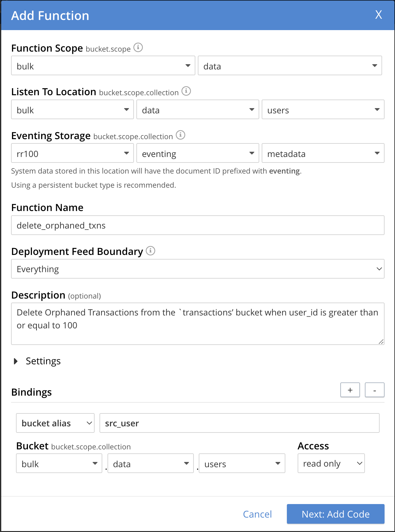Open the 'bucket alias' binding type dropdown
This screenshot has width=395, height=532.
pyautogui.click(x=55, y=423)
